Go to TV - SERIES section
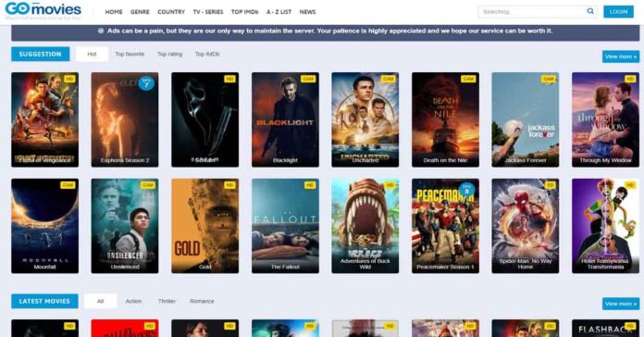Image resolution: width=644 pixels, height=337 pixels. tap(208, 12)
